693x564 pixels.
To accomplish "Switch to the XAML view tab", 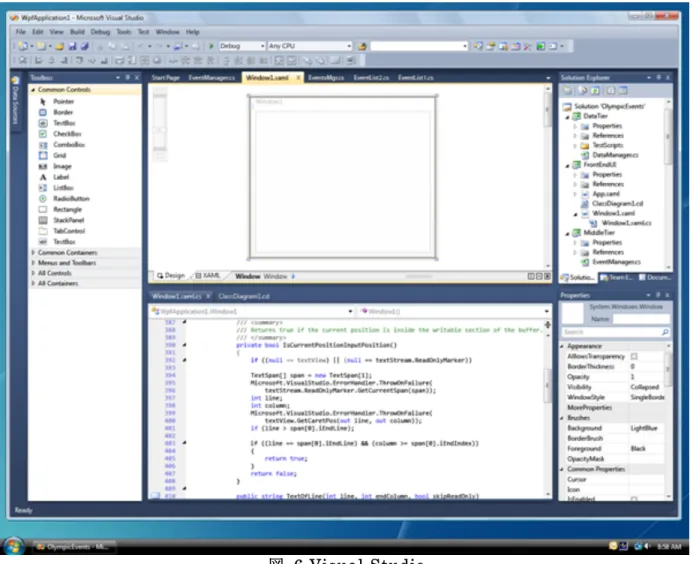I will (208, 276).
